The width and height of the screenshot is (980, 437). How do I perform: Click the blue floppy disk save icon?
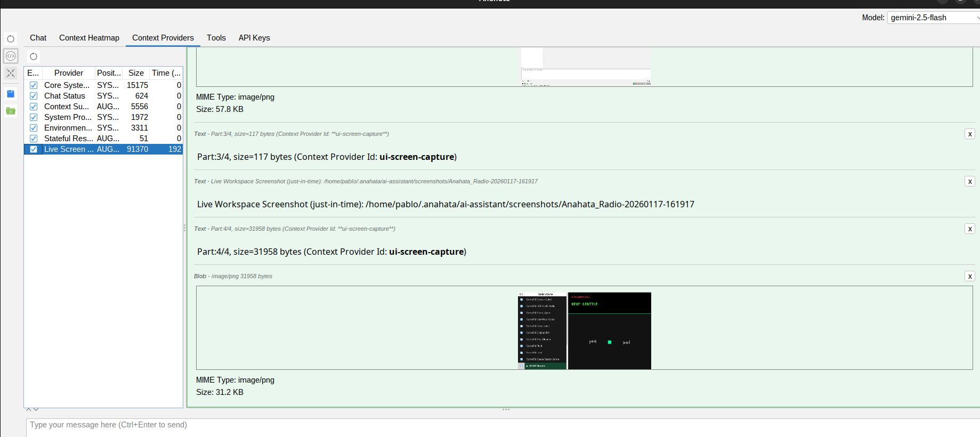pos(11,94)
